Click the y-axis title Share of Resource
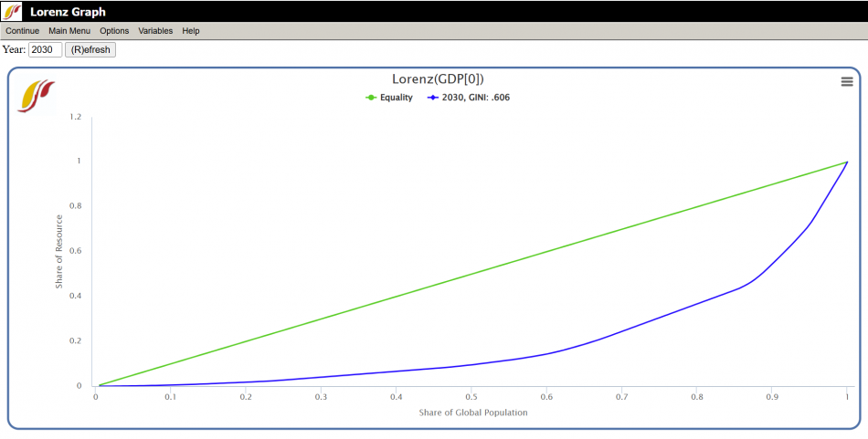The height and width of the screenshot is (439, 868). click(x=59, y=252)
